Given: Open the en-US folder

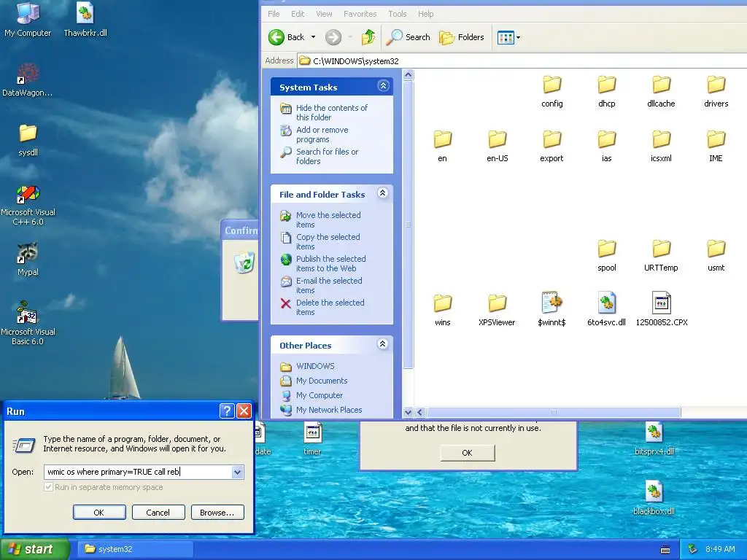Looking at the screenshot, I should point(497,146).
